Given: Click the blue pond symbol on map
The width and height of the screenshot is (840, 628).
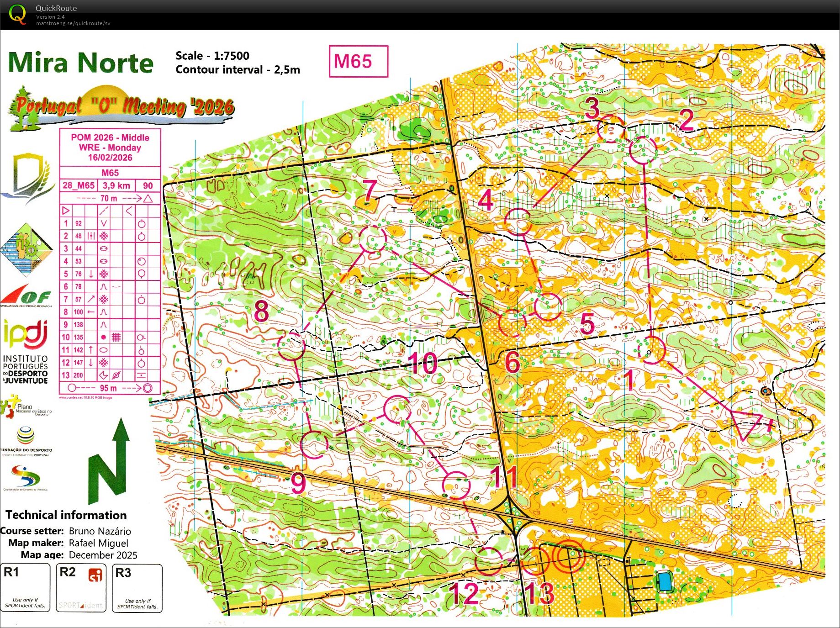Looking at the screenshot, I should click(x=665, y=582).
